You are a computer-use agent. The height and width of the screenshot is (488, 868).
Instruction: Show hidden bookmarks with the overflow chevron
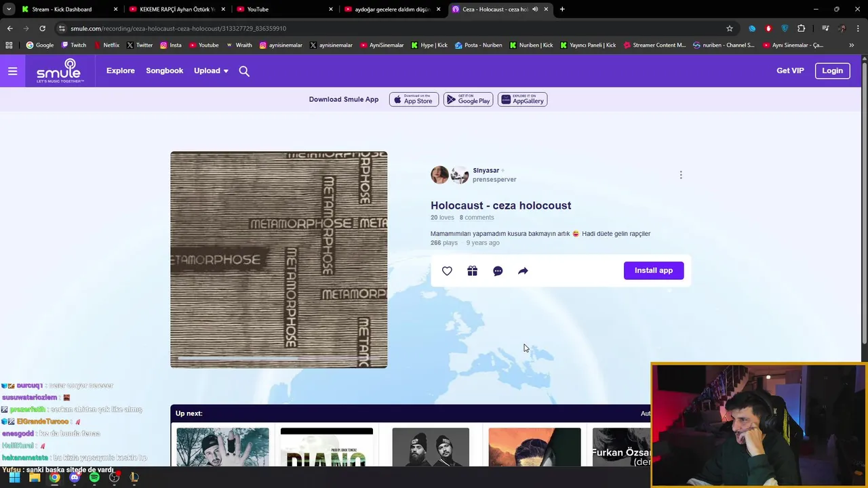pos(851,45)
